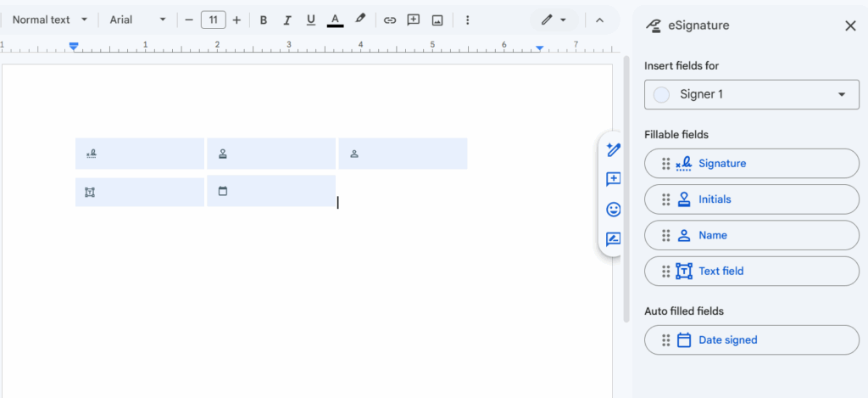This screenshot has width=868, height=398.
Task: Increase font size with plus button
Action: tap(236, 20)
